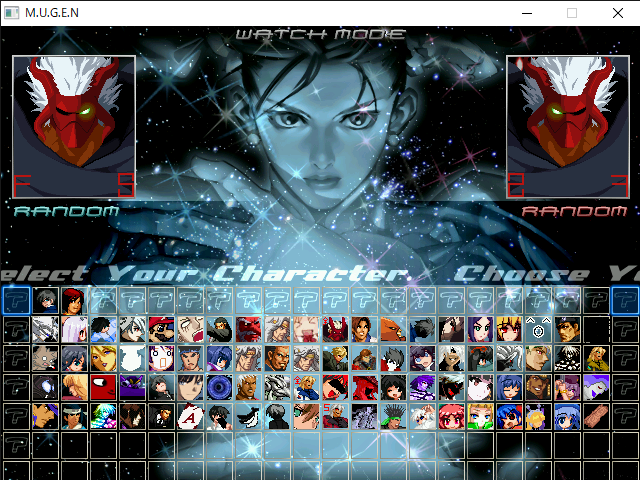
Task: Choose the gray rat creature portrait
Action: (x=45, y=358)
